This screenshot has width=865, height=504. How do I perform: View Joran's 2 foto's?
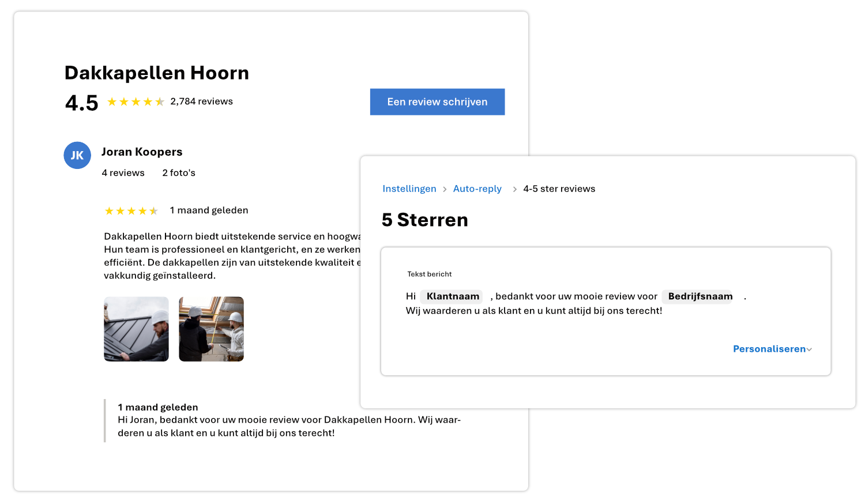point(179,173)
